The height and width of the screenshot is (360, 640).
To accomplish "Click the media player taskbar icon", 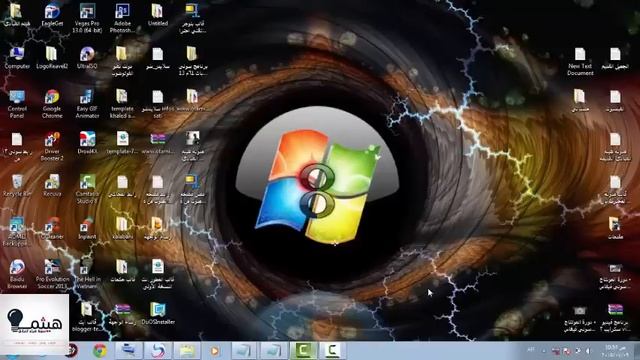I will [x=215, y=351].
